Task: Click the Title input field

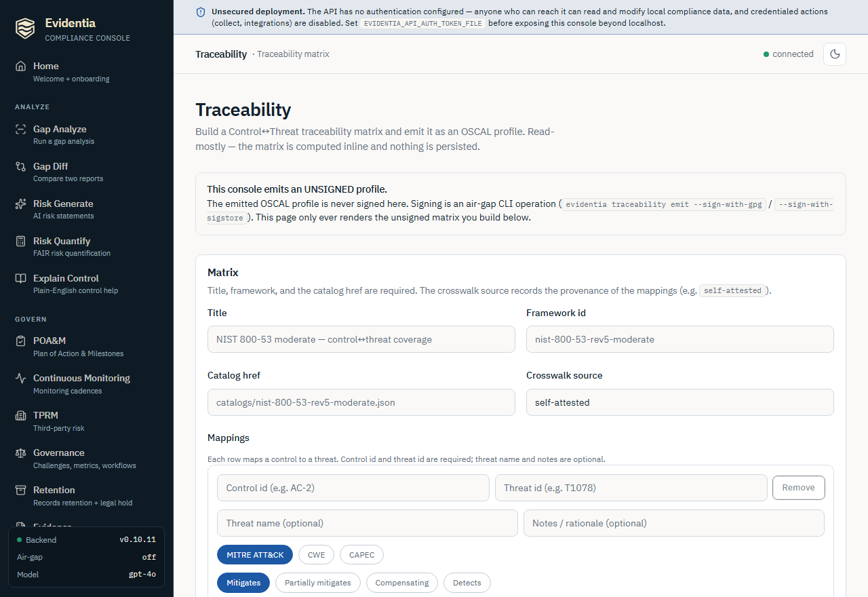Action: point(361,339)
